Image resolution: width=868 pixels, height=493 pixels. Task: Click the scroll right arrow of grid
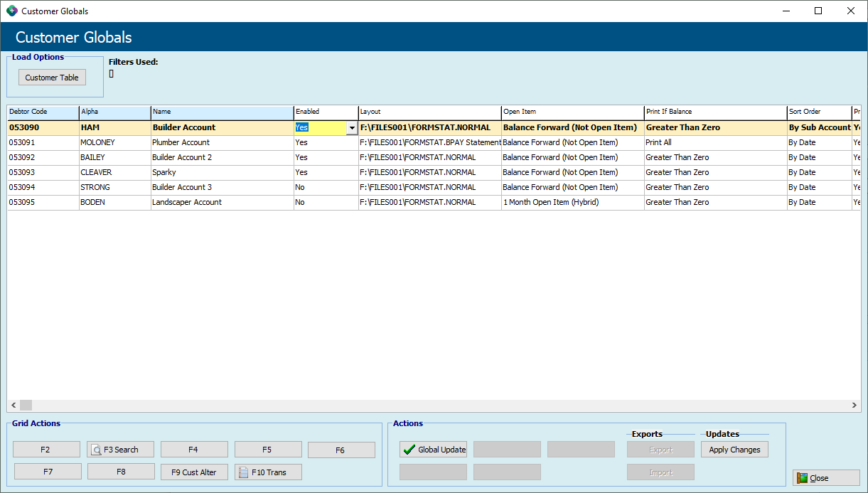coord(855,405)
